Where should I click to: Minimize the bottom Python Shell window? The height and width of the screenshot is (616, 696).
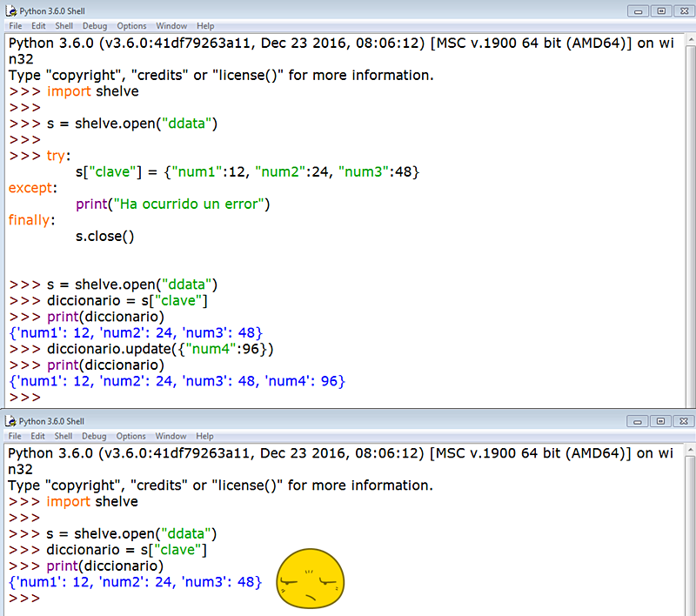coord(638,421)
